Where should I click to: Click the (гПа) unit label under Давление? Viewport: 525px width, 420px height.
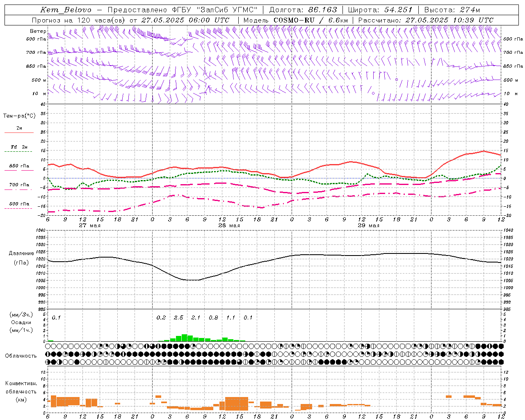pyautogui.click(x=21, y=263)
